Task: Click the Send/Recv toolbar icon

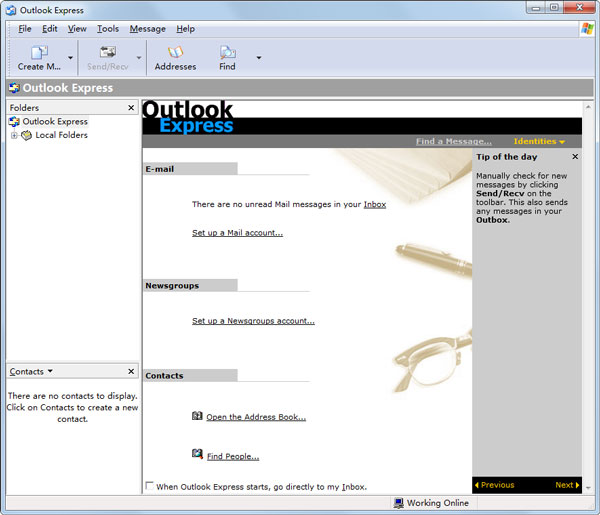Action: point(108,52)
